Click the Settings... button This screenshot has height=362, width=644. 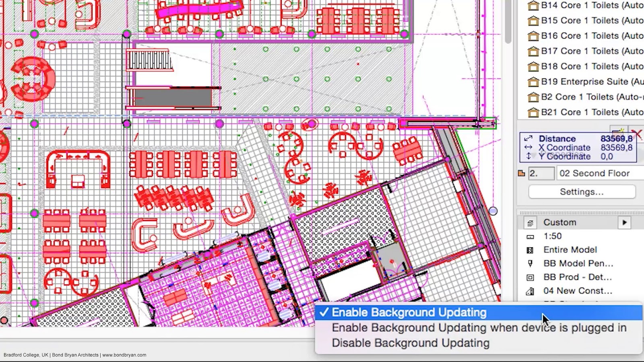(582, 191)
